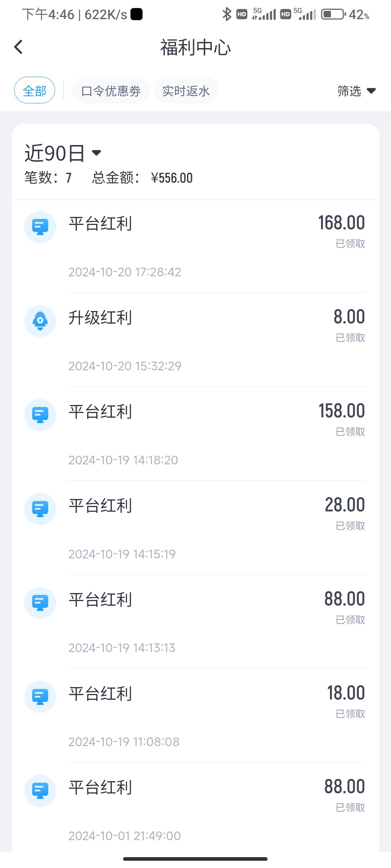Tap the 168.00 platform bonus monitor icon
This screenshot has width=391, height=868.
click(40, 227)
